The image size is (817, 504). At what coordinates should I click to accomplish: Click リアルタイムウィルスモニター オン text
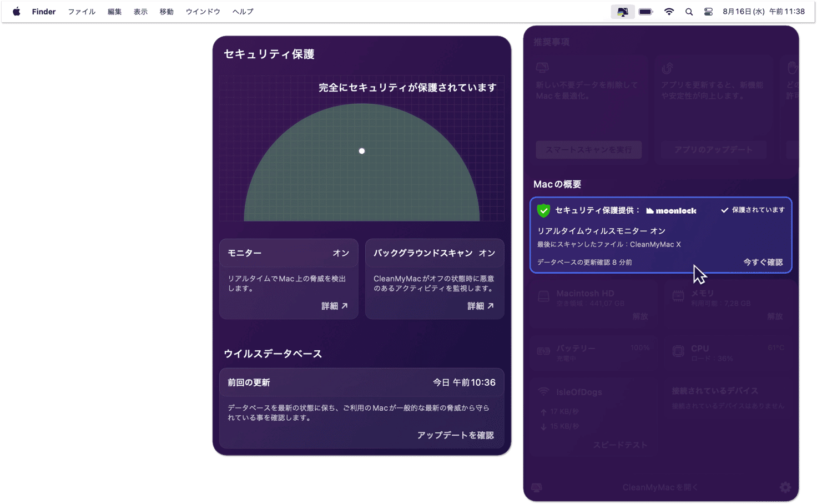pos(601,231)
